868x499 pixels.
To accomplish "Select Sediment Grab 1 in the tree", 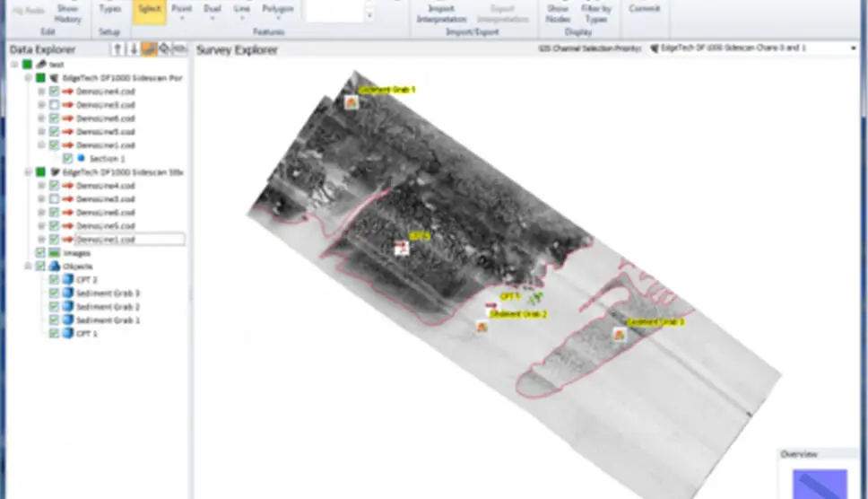I will pyautogui.click(x=108, y=320).
